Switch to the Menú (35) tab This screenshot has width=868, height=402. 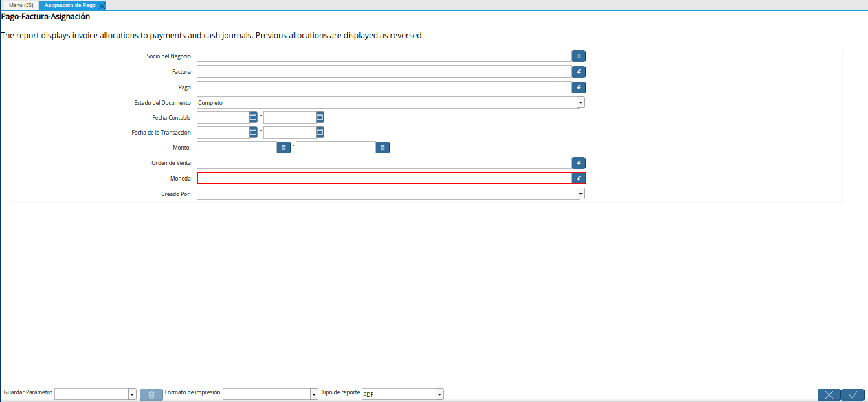pos(21,5)
